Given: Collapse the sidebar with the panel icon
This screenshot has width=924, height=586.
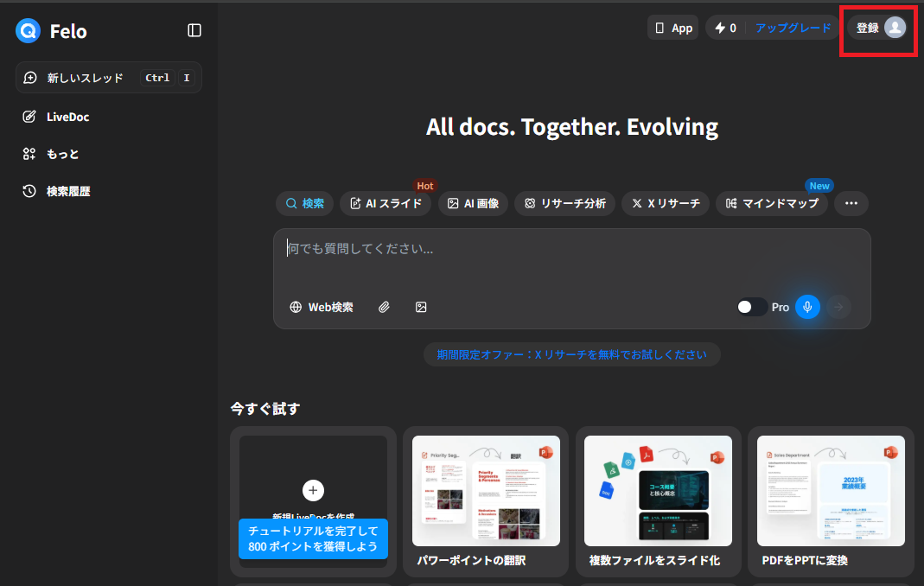Looking at the screenshot, I should click(194, 31).
